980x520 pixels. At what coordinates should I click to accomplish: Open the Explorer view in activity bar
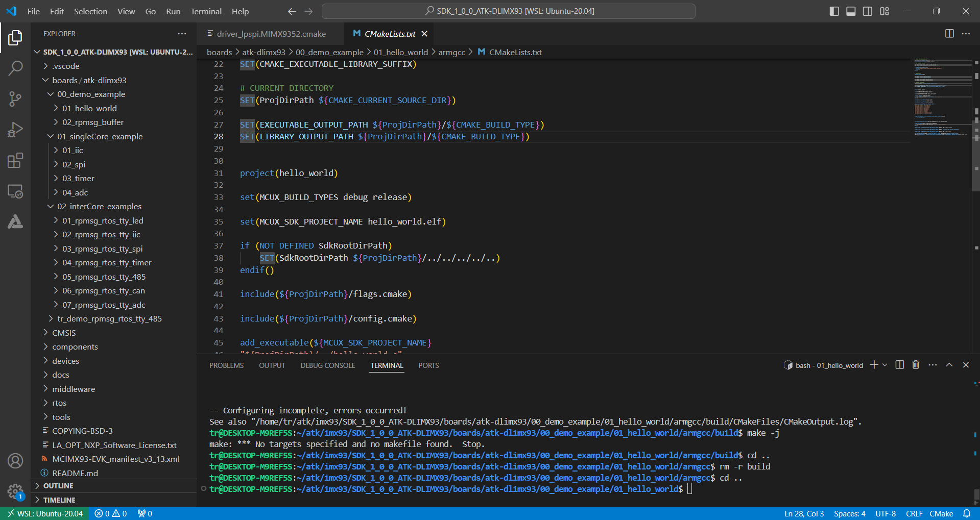15,37
